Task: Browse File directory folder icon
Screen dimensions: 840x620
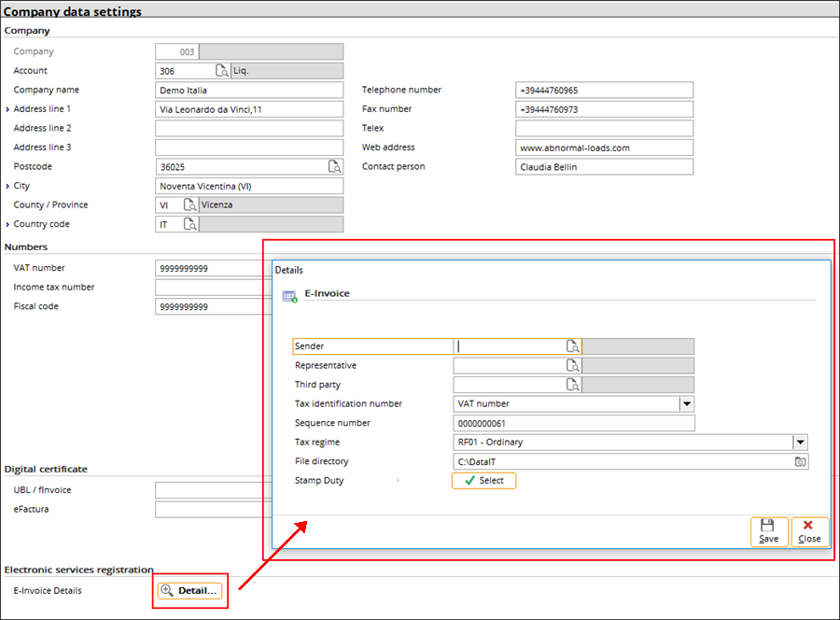Action: 800,462
